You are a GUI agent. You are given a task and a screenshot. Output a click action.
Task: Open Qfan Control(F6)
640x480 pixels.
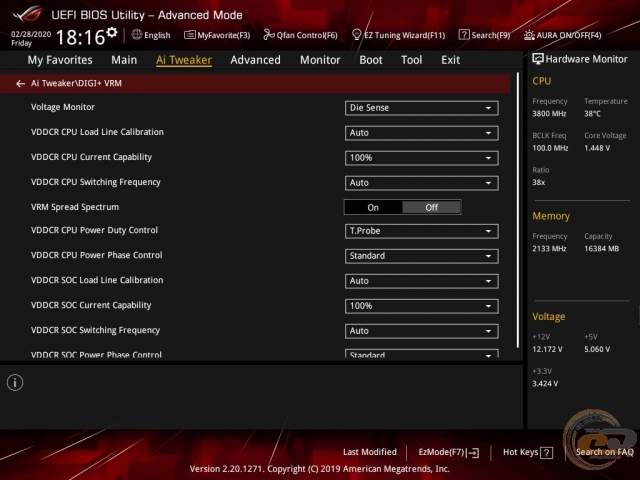300,35
